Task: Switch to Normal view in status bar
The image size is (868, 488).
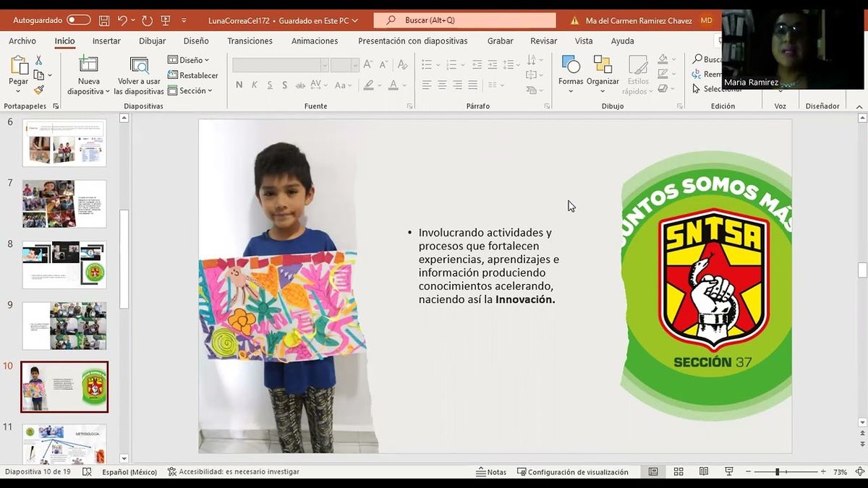Action: (x=653, y=472)
